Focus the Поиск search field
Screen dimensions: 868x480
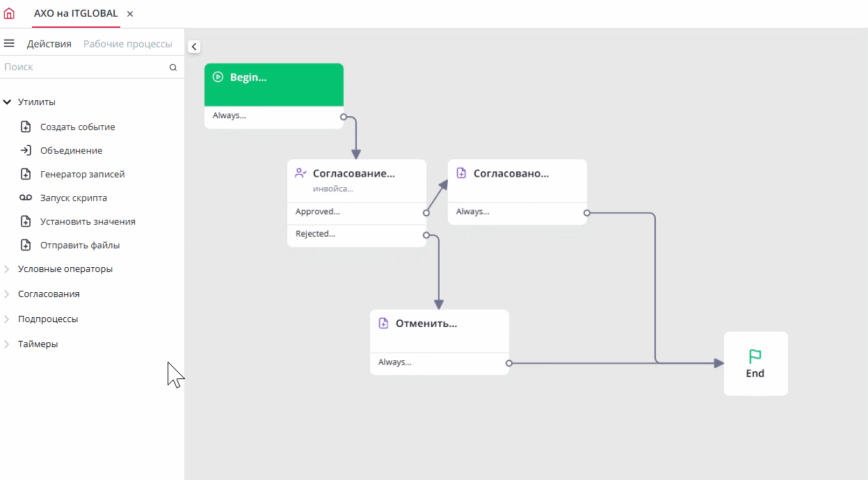83,67
